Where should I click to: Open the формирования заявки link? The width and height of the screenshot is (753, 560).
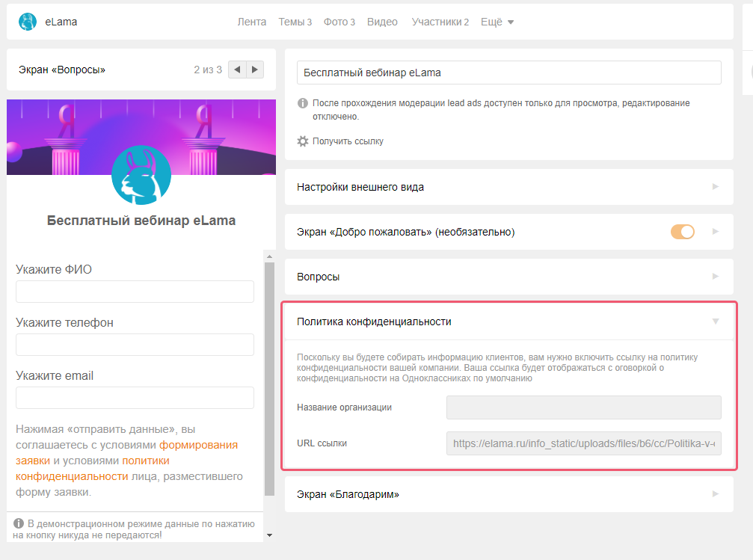tap(198, 445)
